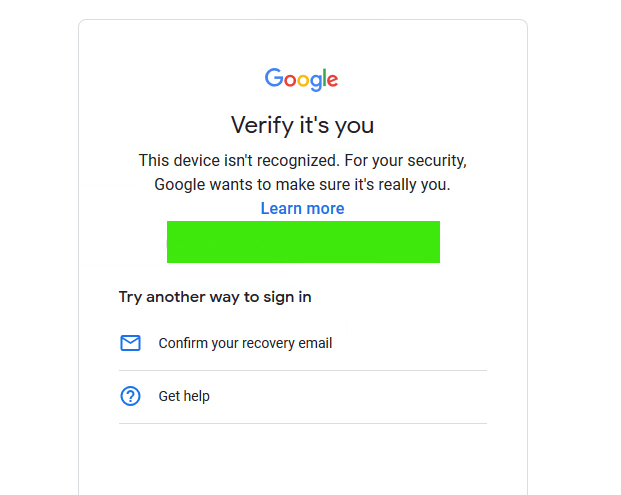Click the "Google wants to make sure" text line

point(302,185)
